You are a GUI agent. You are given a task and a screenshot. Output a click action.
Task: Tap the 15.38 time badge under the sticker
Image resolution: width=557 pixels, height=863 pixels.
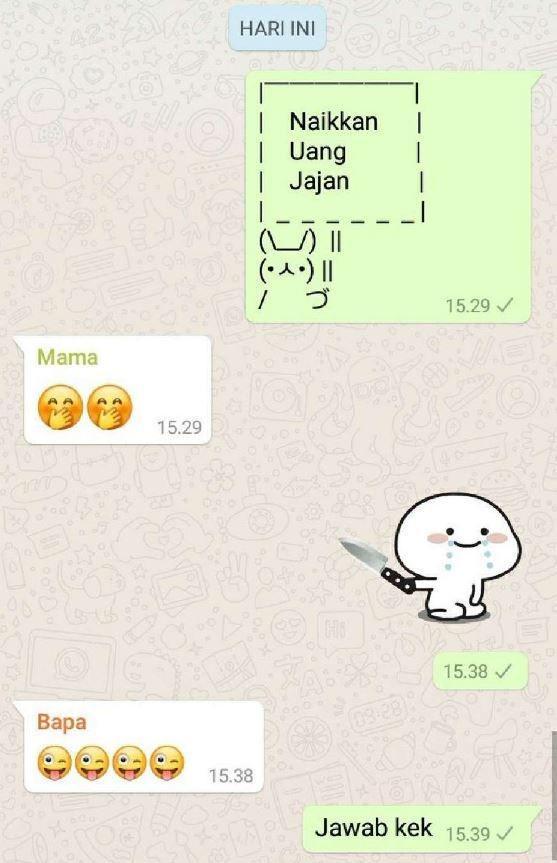[480, 671]
